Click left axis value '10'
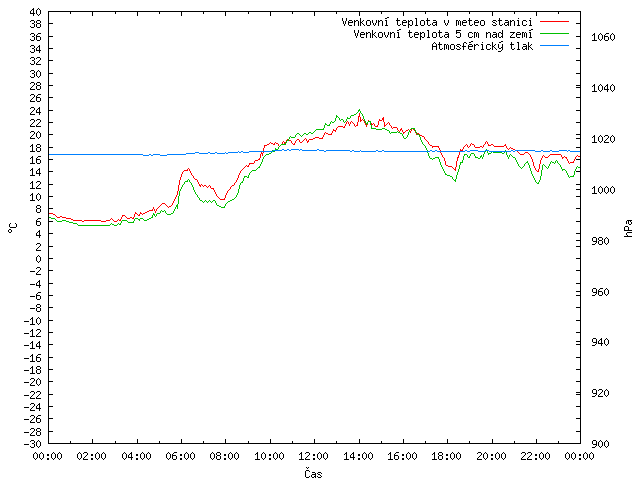The image size is (640, 480). click(36, 197)
